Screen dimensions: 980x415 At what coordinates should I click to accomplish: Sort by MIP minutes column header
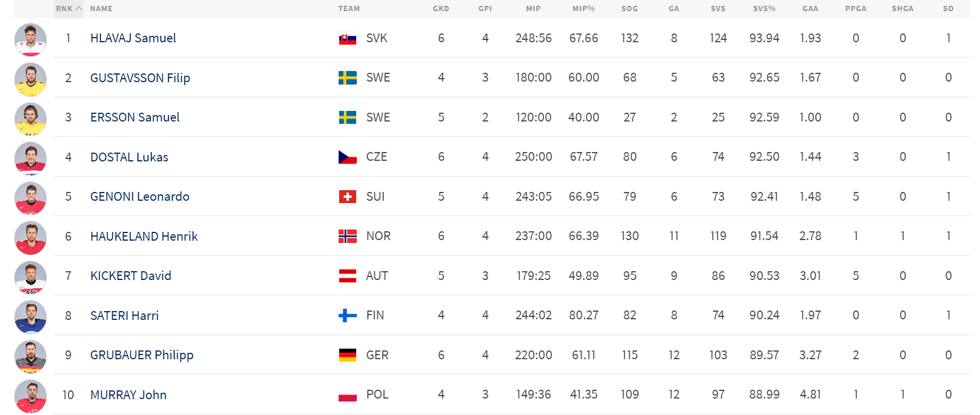[x=533, y=9]
